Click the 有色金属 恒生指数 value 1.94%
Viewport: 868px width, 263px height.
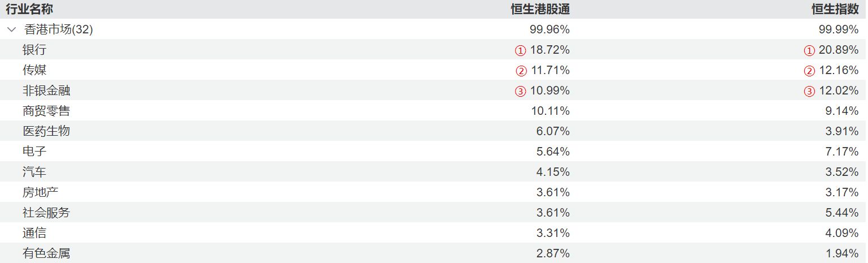[x=841, y=253]
